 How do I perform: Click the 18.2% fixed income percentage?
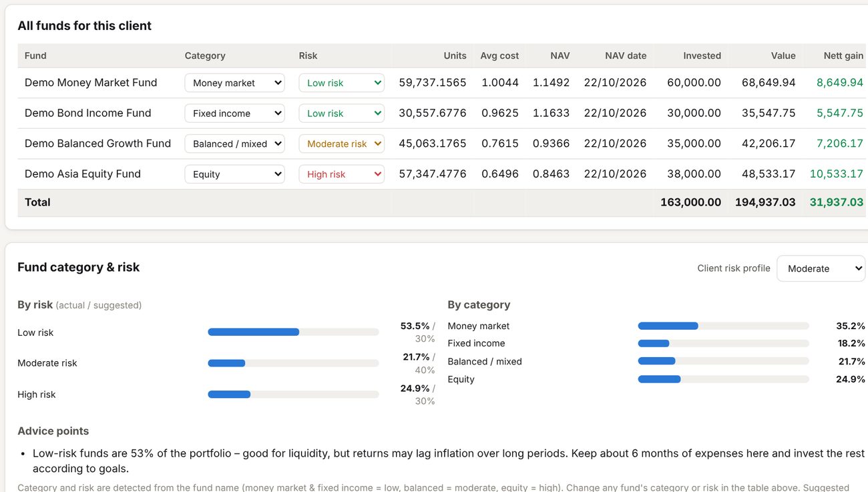pos(851,343)
